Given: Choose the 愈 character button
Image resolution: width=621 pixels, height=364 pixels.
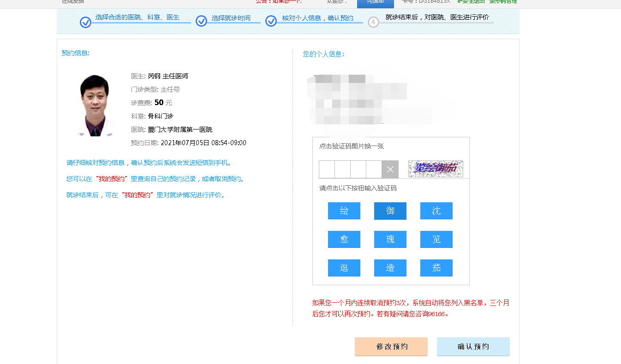Looking at the screenshot, I should coord(344,240).
